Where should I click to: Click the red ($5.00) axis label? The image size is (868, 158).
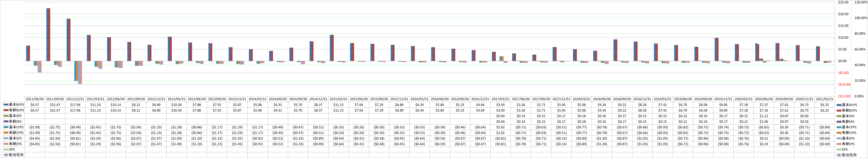tap(843, 73)
